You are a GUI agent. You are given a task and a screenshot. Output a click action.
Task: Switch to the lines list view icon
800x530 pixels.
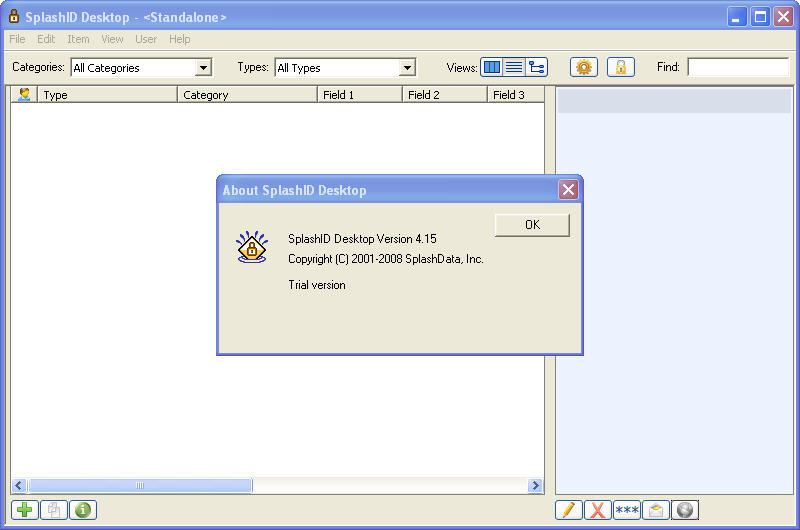(514, 67)
